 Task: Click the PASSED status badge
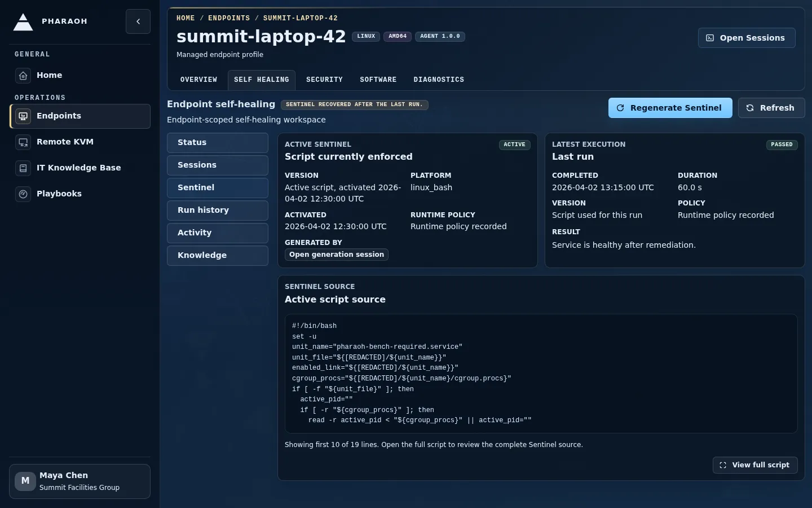tap(782, 144)
